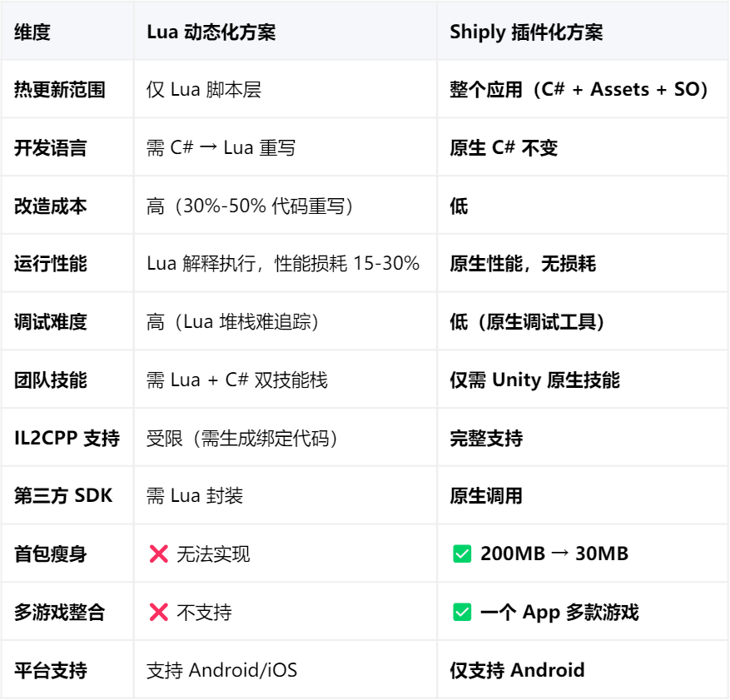Click the red cross beside 不支持
The image size is (730, 700).
159,612
